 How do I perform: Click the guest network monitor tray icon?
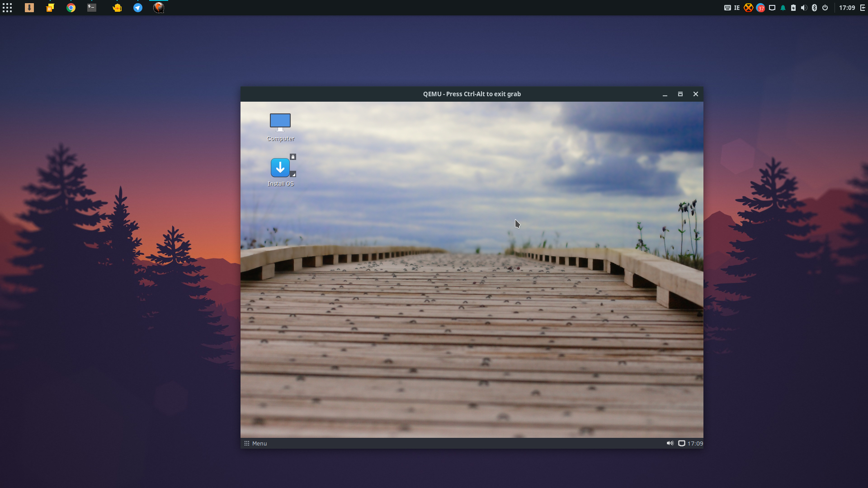click(x=682, y=443)
